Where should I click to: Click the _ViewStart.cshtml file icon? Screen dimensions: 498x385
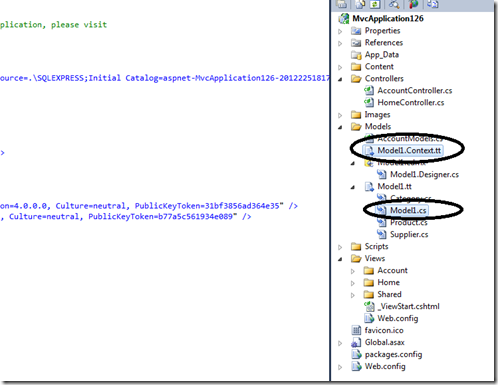(x=369, y=306)
